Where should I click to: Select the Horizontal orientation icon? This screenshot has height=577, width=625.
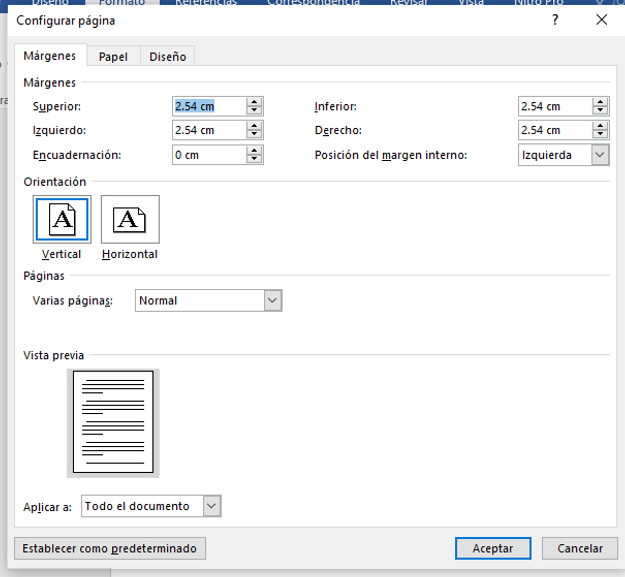[130, 220]
